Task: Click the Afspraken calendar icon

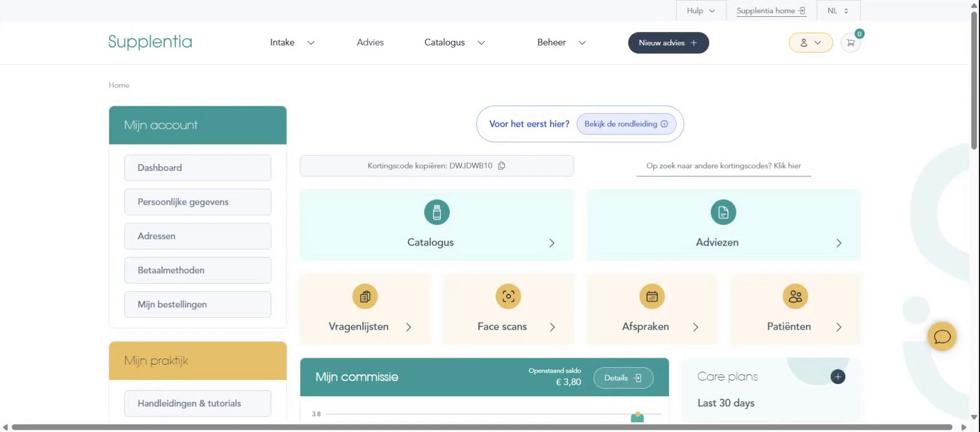Action: (652, 296)
